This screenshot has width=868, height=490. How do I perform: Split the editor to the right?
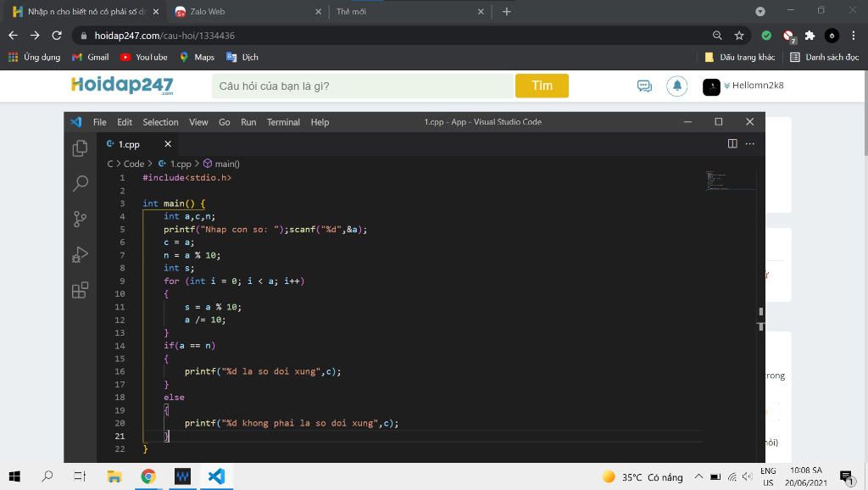coord(732,144)
